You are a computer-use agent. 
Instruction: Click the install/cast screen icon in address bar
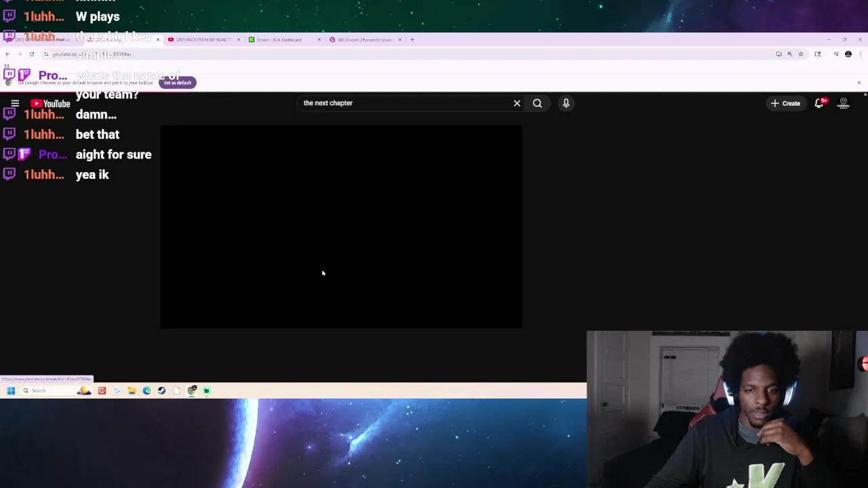(778, 54)
